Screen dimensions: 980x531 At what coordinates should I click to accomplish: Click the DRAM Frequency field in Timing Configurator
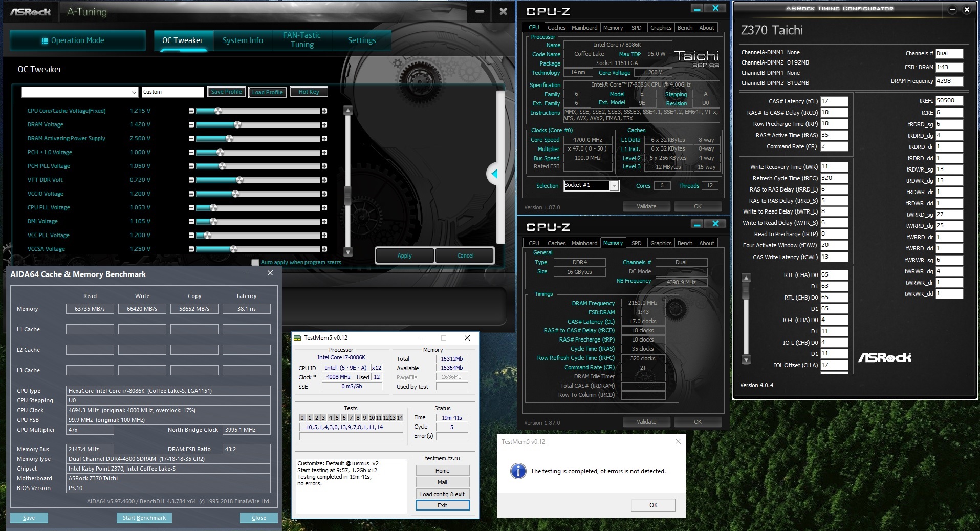pyautogui.click(x=949, y=81)
